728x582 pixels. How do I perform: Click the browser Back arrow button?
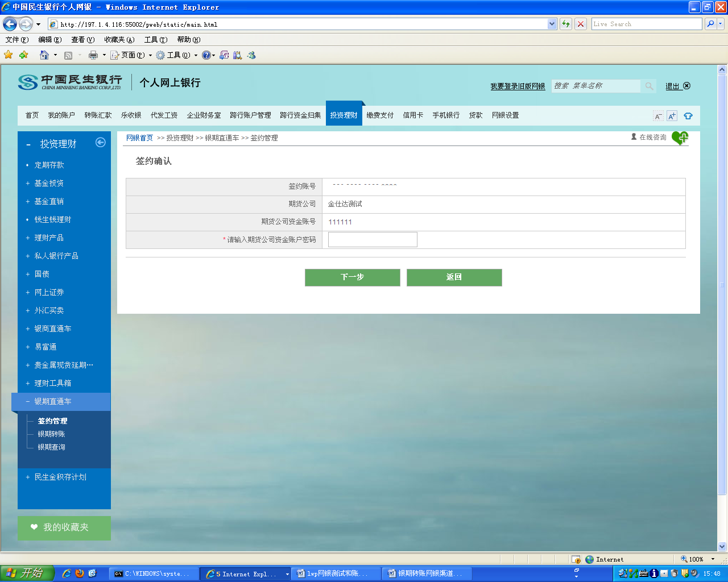tap(10, 24)
